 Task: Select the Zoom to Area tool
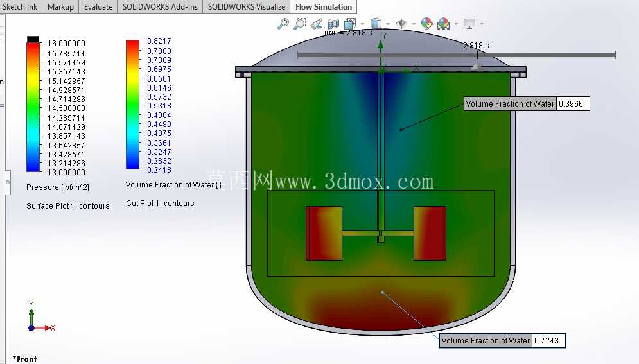(x=299, y=24)
